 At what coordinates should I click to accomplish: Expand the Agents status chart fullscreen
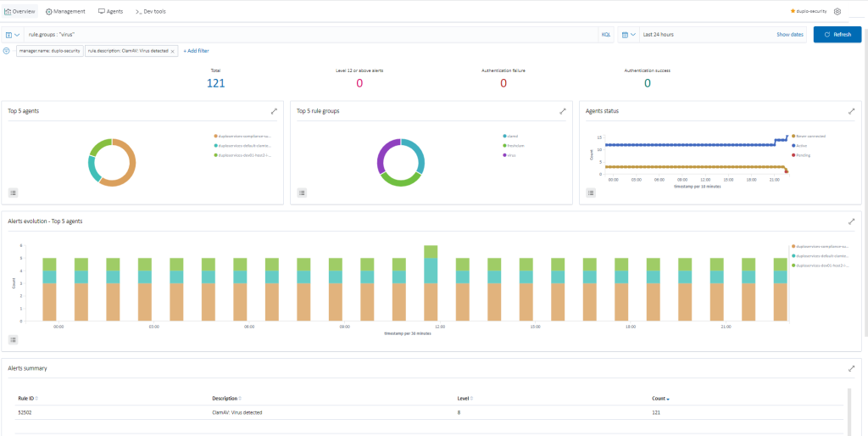[x=851, y=111]
